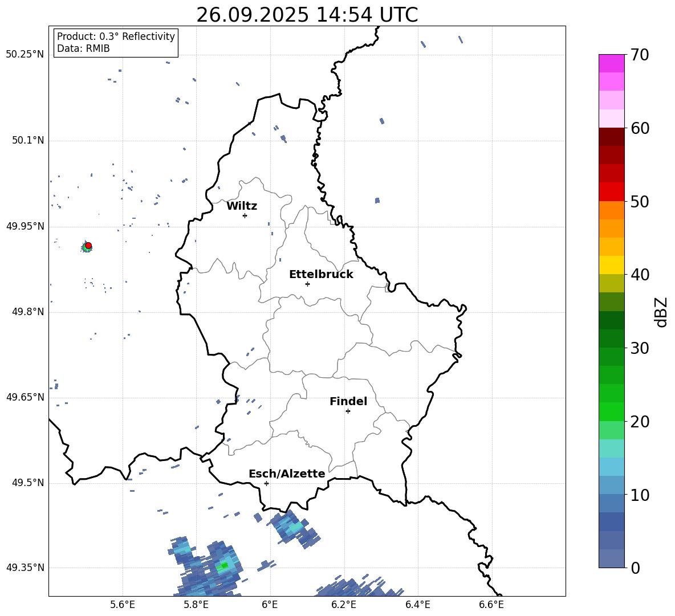This screenshot has width=675, height=616.
Task: Click the colorbar 30 tick label
Action: point(640,348)
